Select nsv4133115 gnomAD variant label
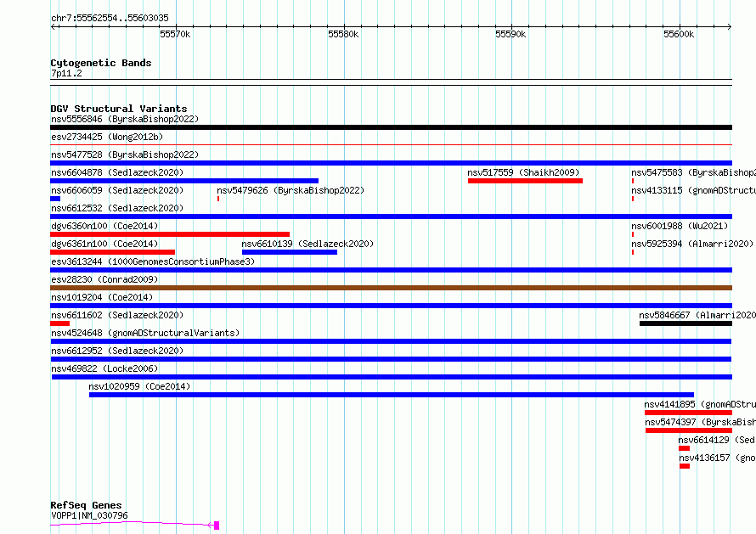Image resolution: width=756 pixels, height=534 pixels. pos(693,190)
